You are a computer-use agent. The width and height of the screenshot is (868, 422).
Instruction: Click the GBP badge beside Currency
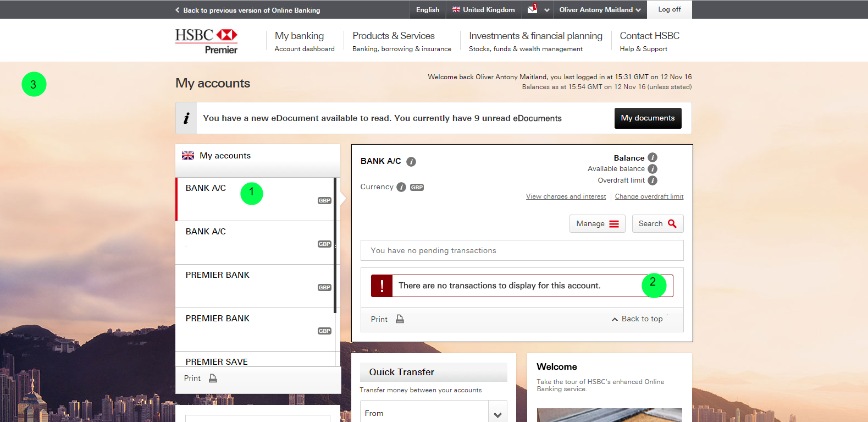[417, 187]
